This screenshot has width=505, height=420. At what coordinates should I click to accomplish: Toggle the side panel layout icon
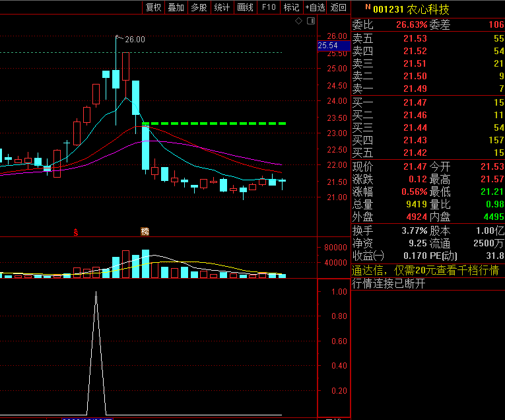[311, 21]
